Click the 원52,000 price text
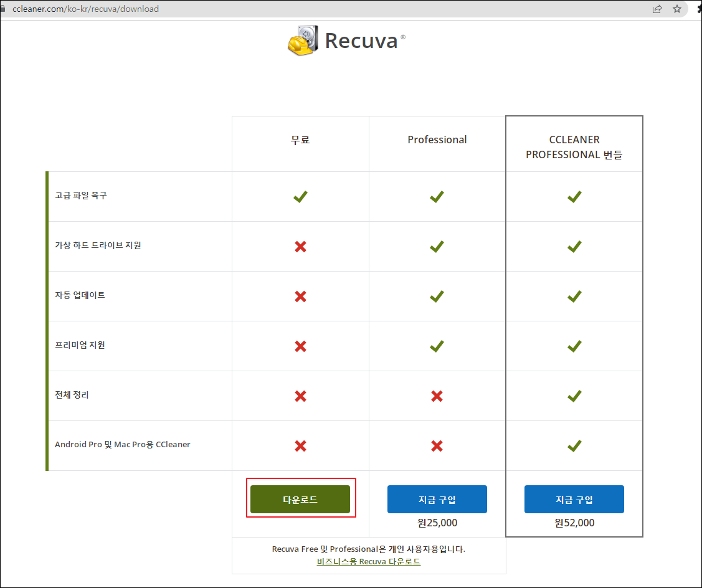This screenshot has width=702, height=588. 574,523
